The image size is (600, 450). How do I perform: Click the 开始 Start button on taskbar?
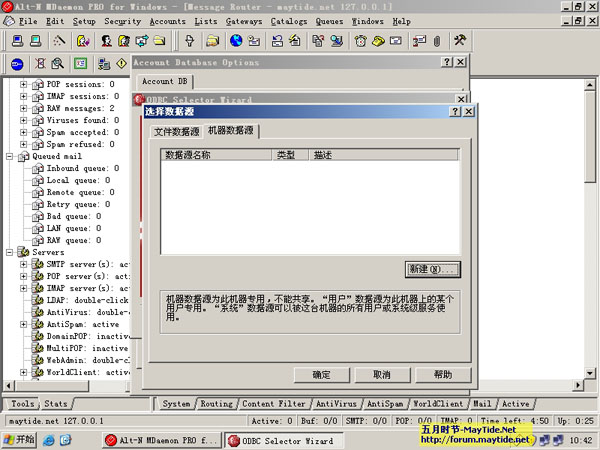(19, 439)
